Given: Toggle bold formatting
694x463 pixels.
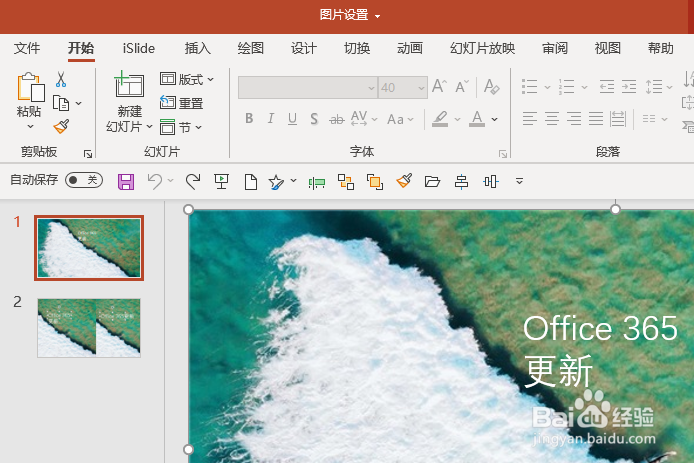Looking at the screenshot, I should (x=249, y=119).
